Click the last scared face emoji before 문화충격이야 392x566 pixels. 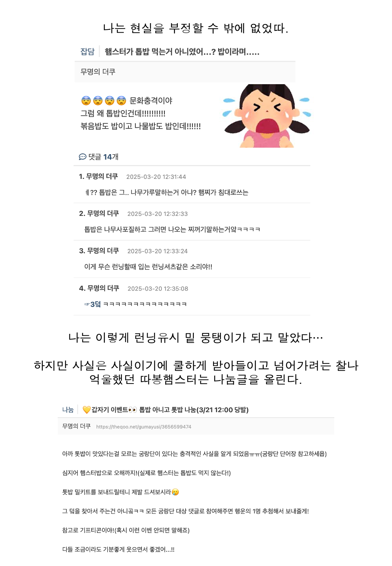[122, 101]
